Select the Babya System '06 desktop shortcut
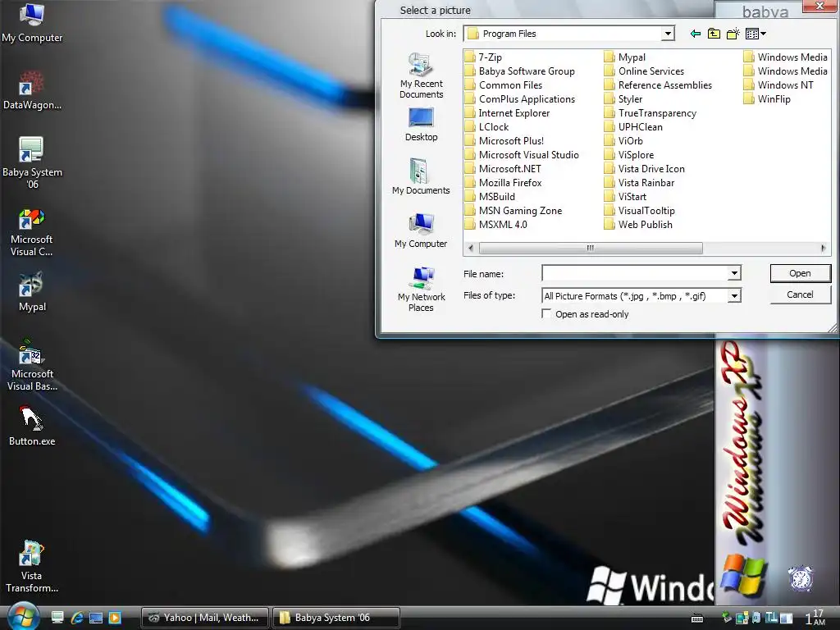This screenshot has width=840, height=630. (x=32, y=163)
